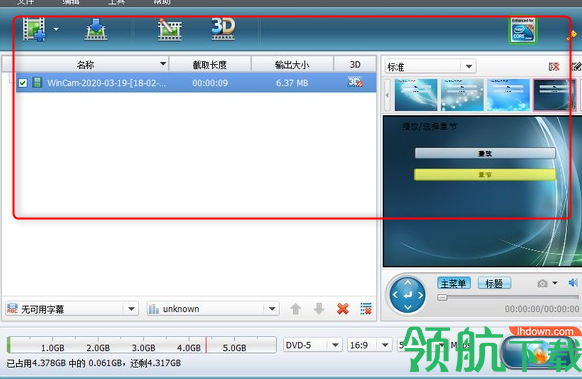Click the disc capacity usage bar

[x=141, y=345]
